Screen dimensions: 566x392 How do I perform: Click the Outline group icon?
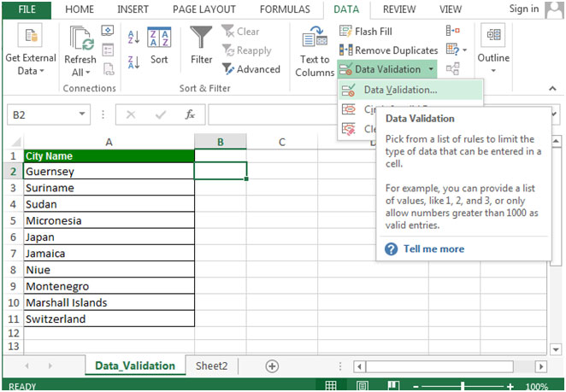pyautogui.click(x=493, y=35)
